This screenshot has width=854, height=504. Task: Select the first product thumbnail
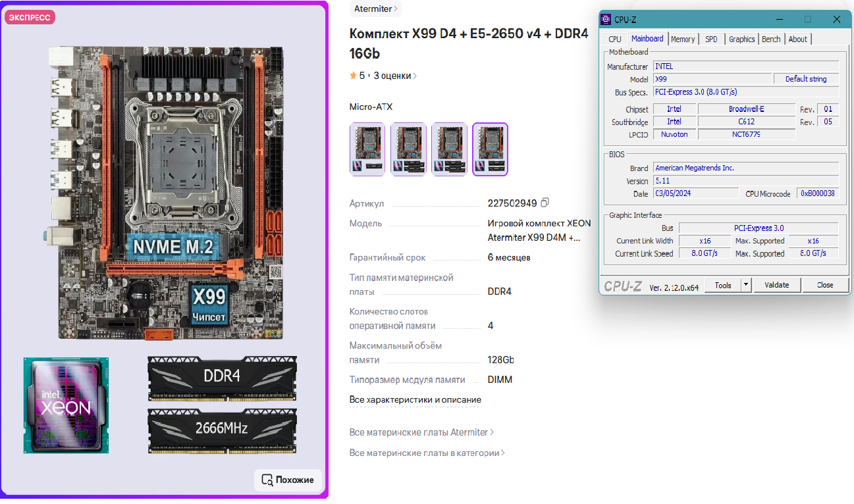[367, 149]
